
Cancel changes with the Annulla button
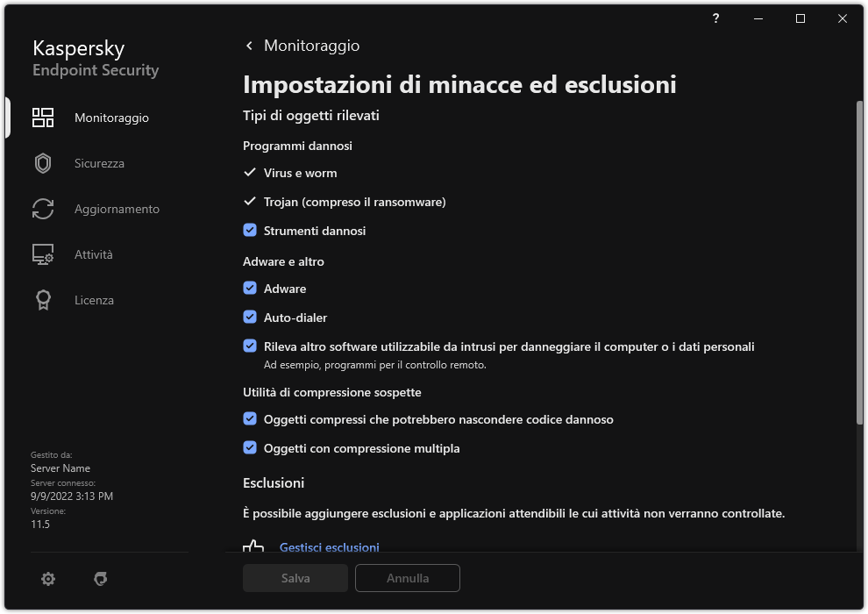pyautogui.click(x=407, y=578)
